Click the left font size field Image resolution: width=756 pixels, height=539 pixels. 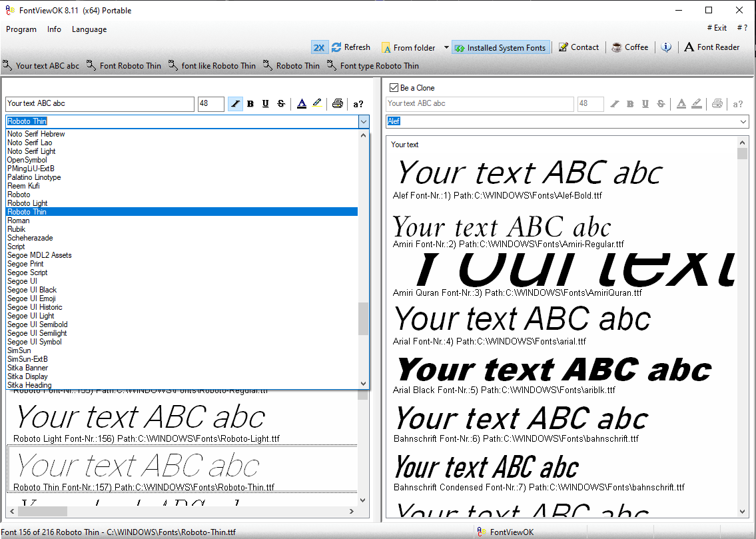211,104
